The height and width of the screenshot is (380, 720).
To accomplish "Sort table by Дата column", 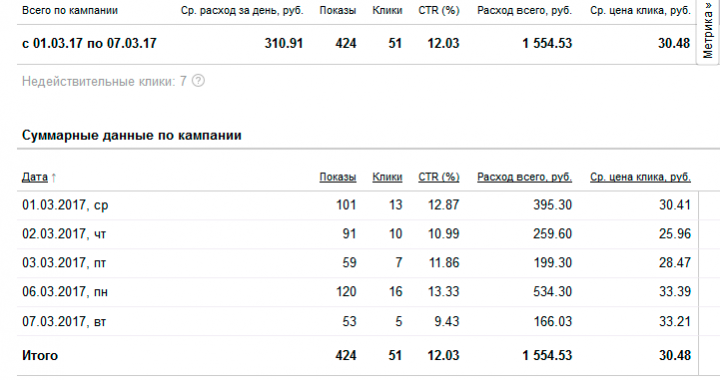I will (x=35, y=177).
